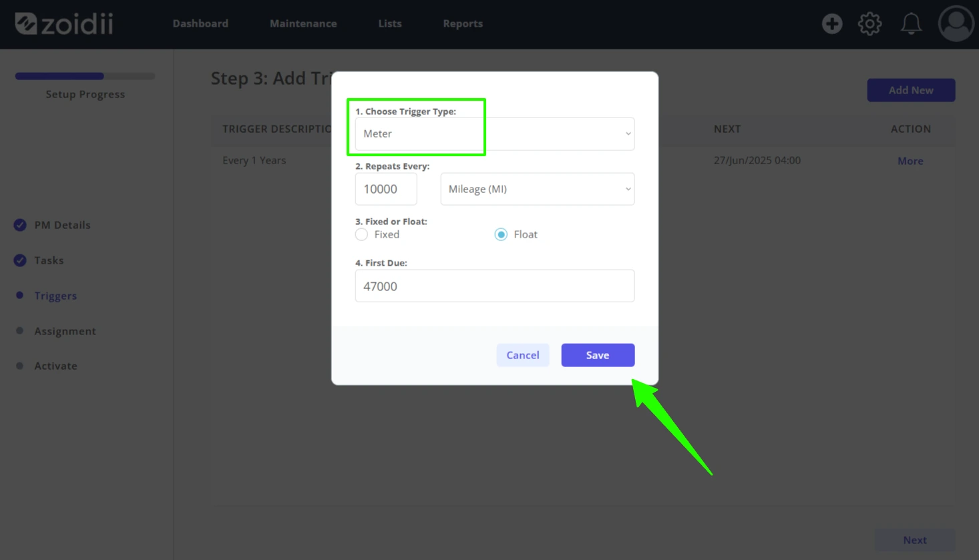Open the settings gear icon
The width and height of the screenshot is (979, 560).
870,24
